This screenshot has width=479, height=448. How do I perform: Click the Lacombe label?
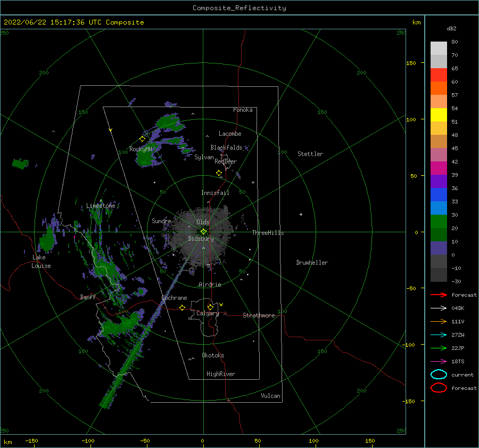(x=230, y=134)
